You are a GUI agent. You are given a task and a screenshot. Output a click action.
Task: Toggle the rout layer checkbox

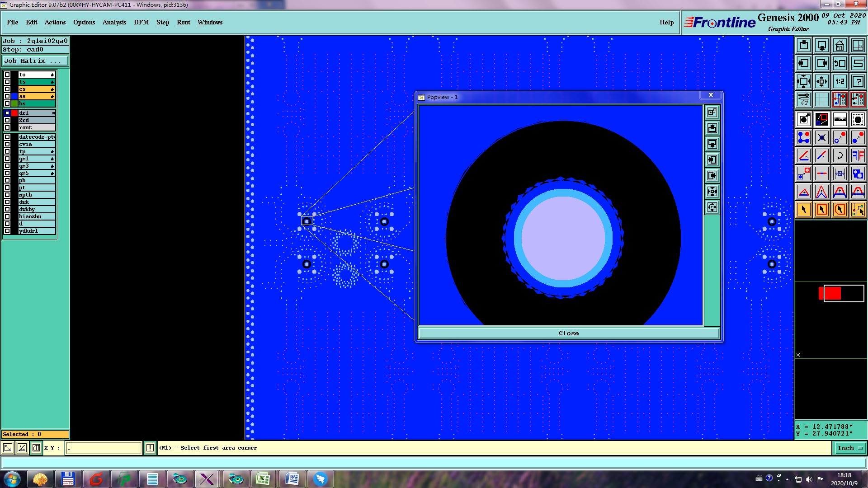pyautogui.click(x=7, y=127)
